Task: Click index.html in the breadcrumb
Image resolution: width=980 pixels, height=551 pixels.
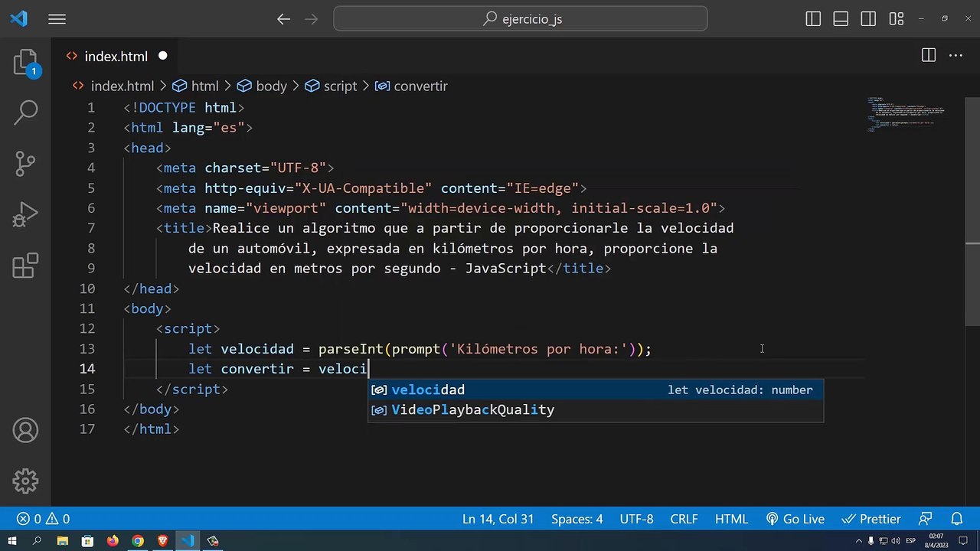Action: (122, 86)
